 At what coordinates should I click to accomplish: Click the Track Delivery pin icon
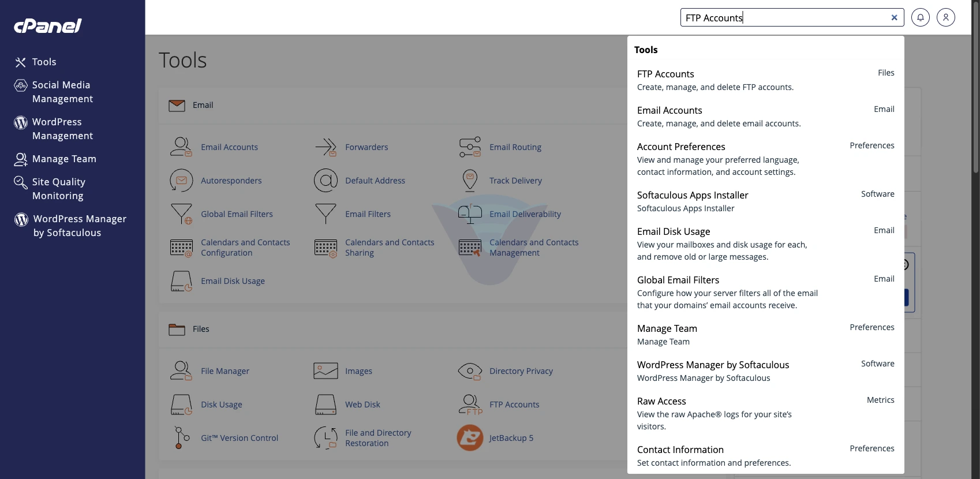coord(470,181)
